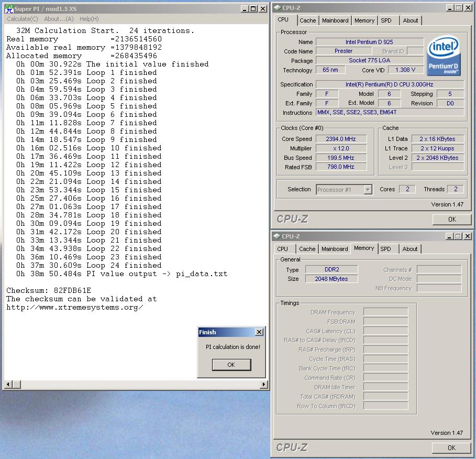This screenshot has height=459, width=476.
Task: Click the empty DRAM Frequency field
Action: (x=385, y=312)
